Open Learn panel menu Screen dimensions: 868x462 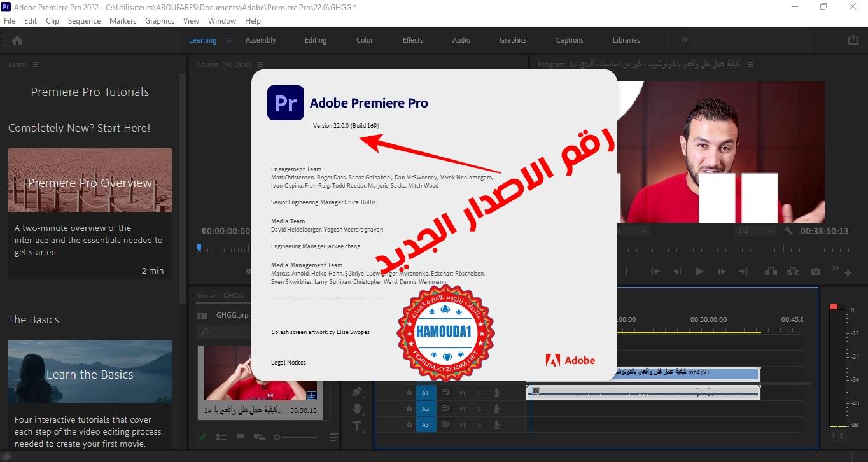coord(36,64)
